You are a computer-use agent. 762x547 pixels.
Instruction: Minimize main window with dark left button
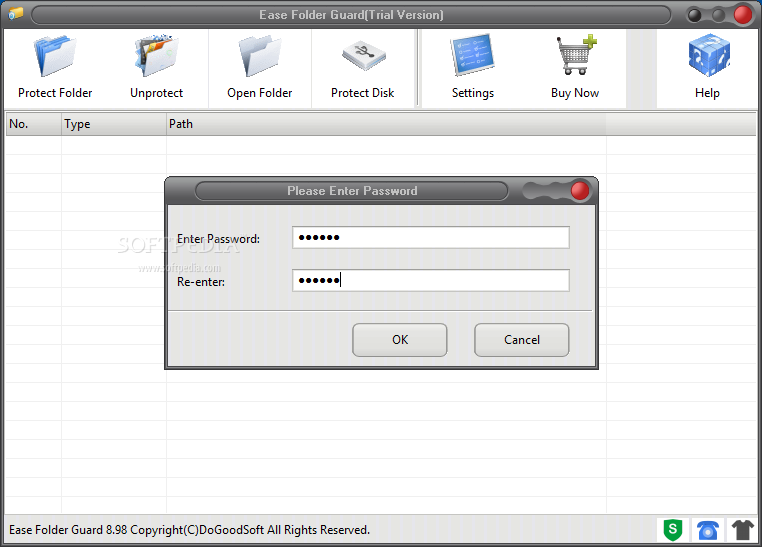694,15
